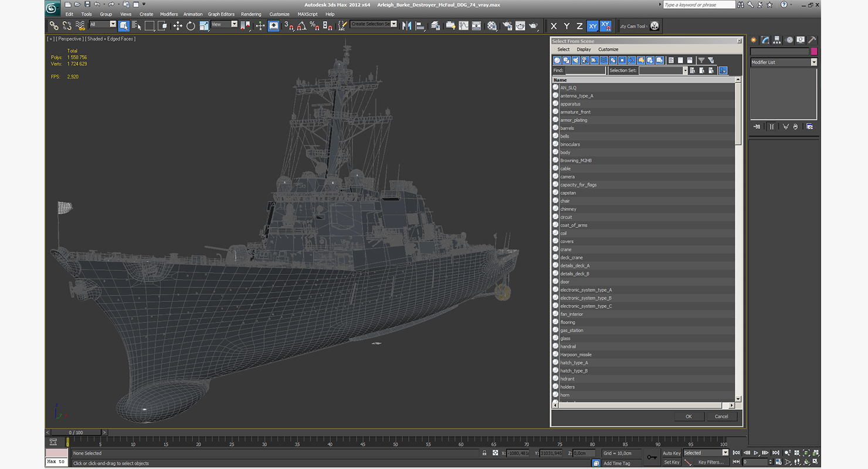The image size is (868, 469).
Task: Click scrollbar in Select From Scene list
Action: point(738,114)
